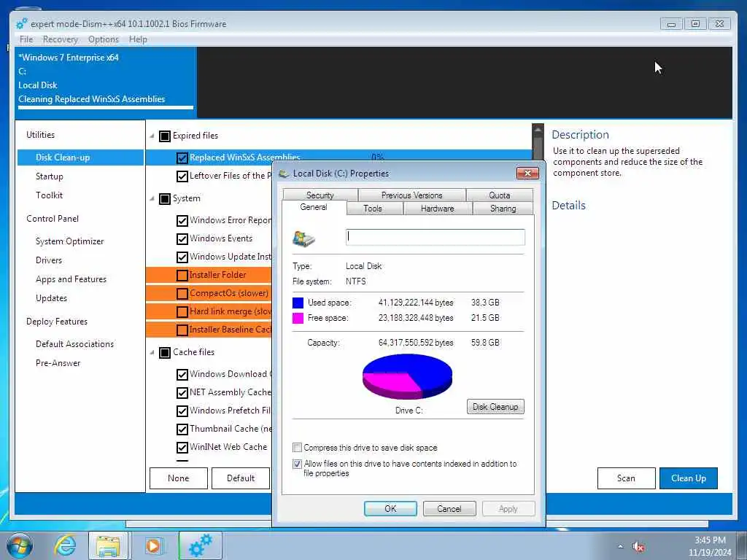This screenshot has width=747, height=560.
Task: Click Cancel in Properties dialog
Action: click(449, 508)
